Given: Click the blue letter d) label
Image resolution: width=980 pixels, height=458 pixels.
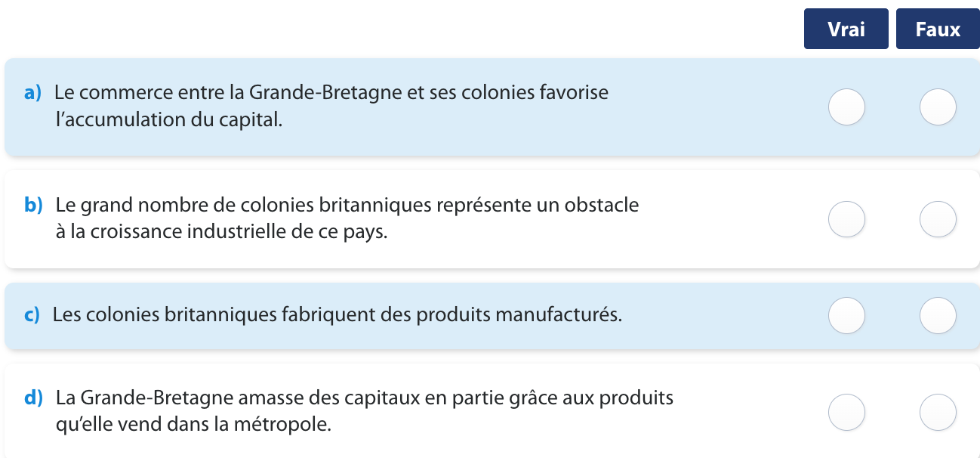Looking at the screenshot, I should coord(33,398).
